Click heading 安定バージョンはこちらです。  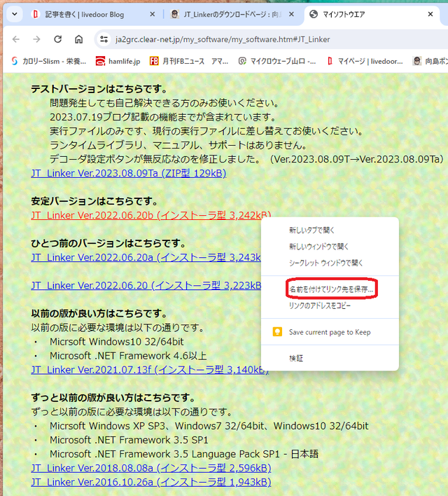click(x=94, y=201)
